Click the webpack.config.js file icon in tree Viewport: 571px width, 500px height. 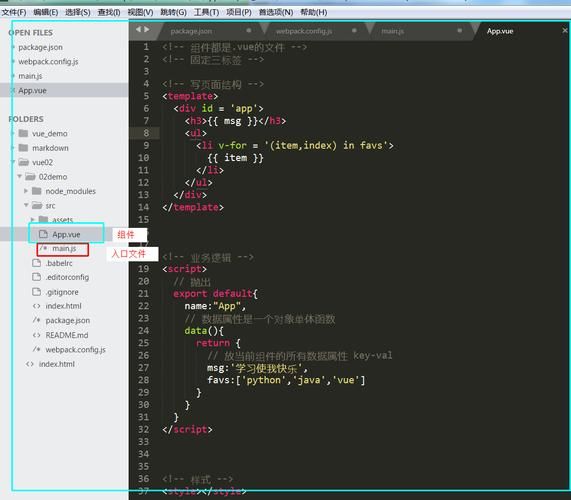(x=36, y=350)
